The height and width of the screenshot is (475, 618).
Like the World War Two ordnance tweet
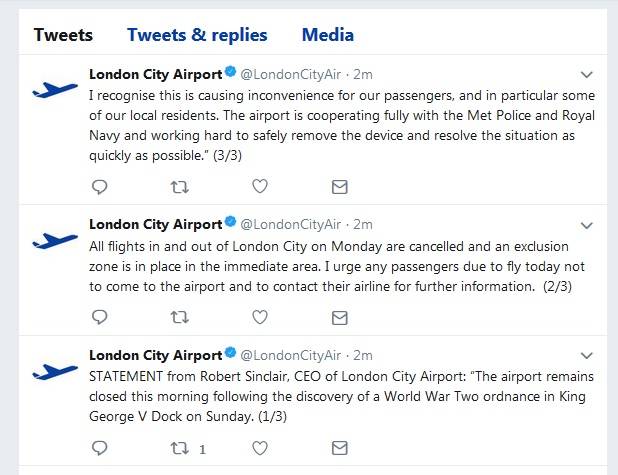click(x=260, y=448)
